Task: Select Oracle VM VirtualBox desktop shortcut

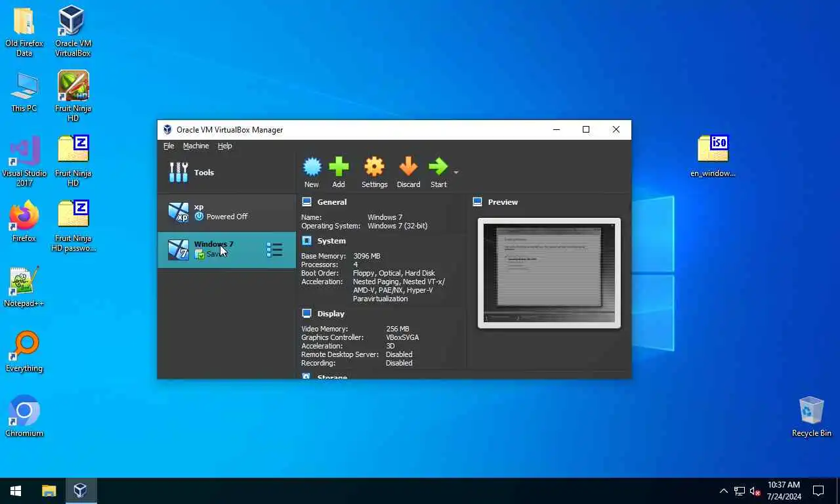Action: tap(72, 32)
